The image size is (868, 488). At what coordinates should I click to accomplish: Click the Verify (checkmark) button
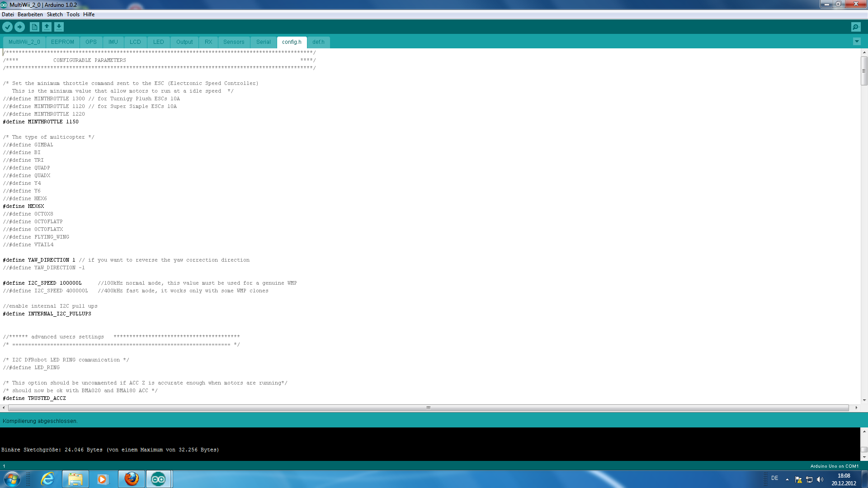point(7,27)
